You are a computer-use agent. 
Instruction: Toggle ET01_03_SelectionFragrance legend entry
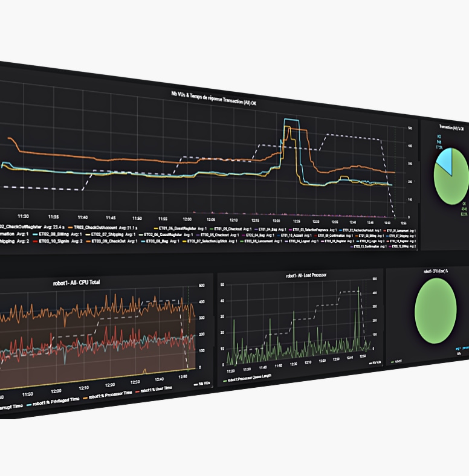point(312,230)
